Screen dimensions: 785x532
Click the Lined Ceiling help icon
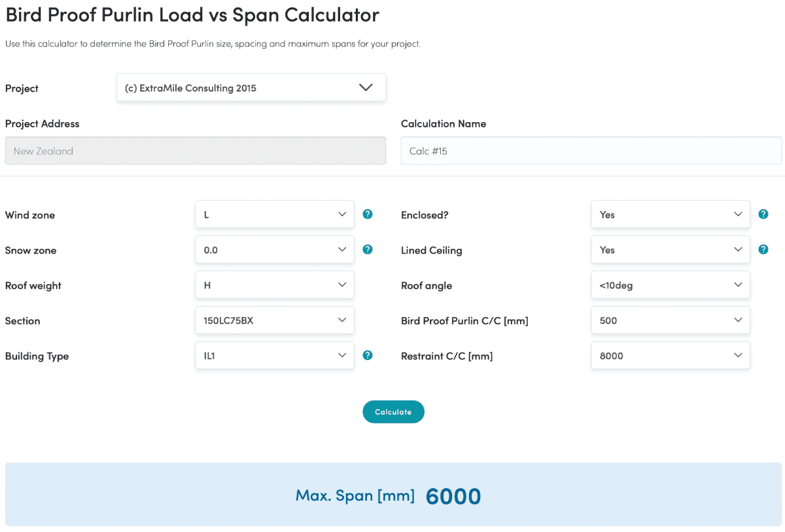[763, 250]
